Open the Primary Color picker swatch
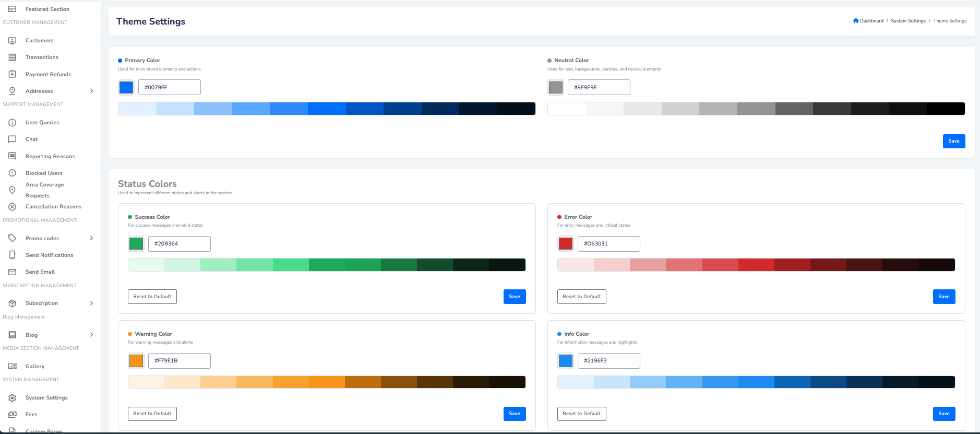This screenshot has width=980, height=434. (126, 87)
